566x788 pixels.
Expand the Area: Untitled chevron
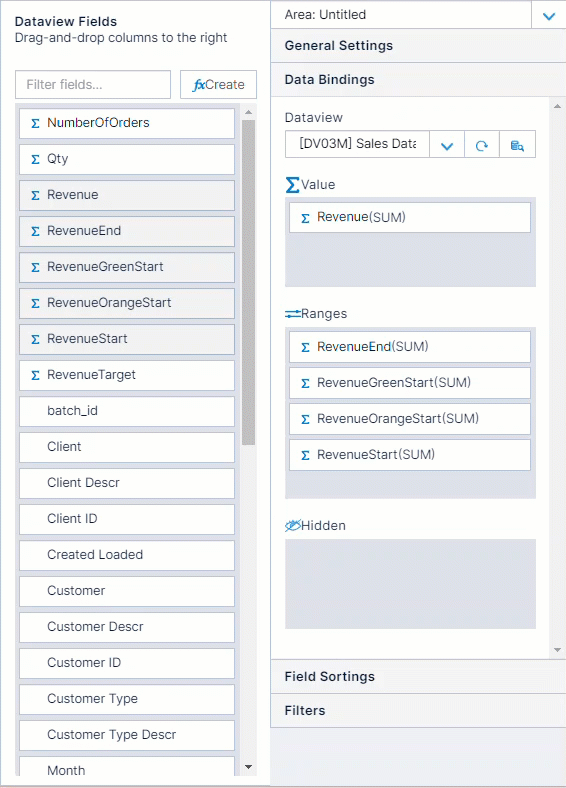[549, 16]
